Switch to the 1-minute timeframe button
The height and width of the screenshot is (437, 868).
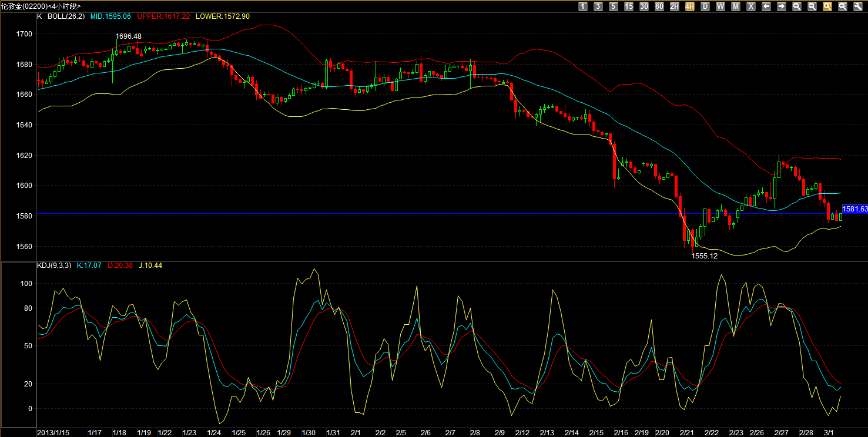tap(583, 6)
